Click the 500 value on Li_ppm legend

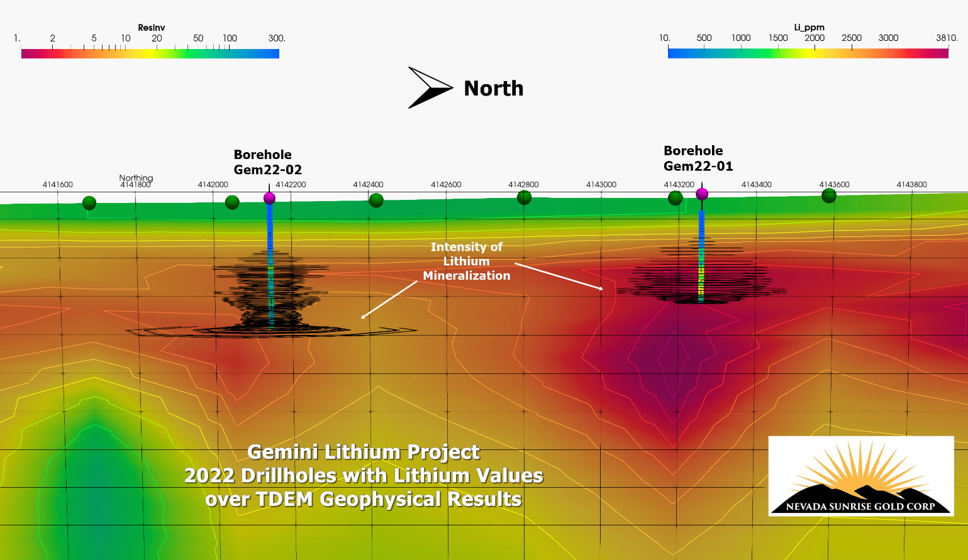[x=704, y=38]
